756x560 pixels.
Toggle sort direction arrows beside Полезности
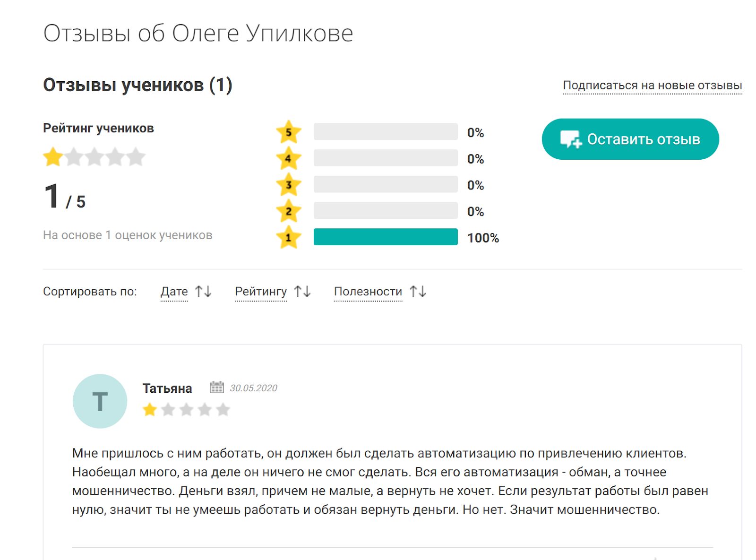pyautogui.click(x=418, y=292)
